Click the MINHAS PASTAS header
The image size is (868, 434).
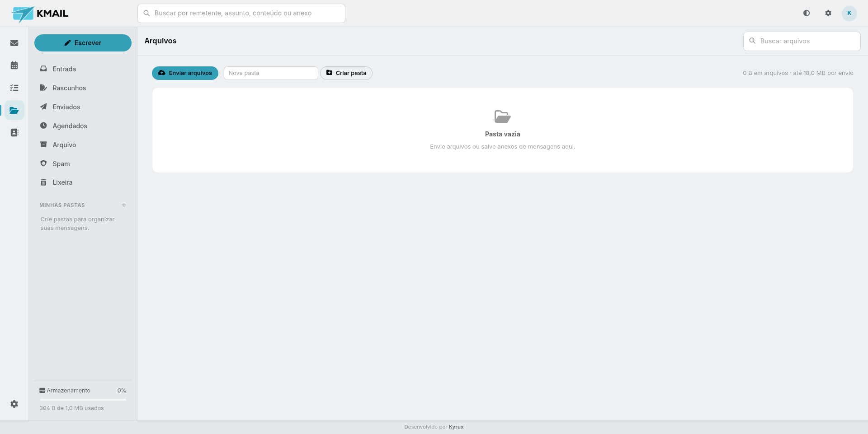point(62,205)
